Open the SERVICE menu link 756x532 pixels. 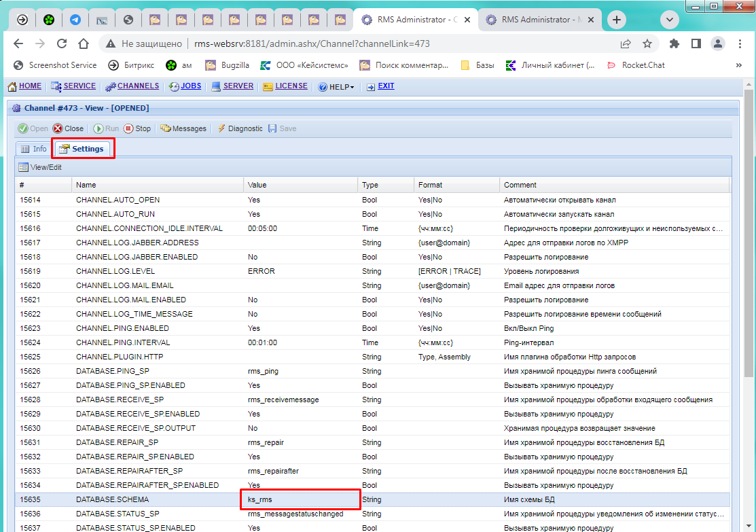pyautogui.click(x=74, y=86)
